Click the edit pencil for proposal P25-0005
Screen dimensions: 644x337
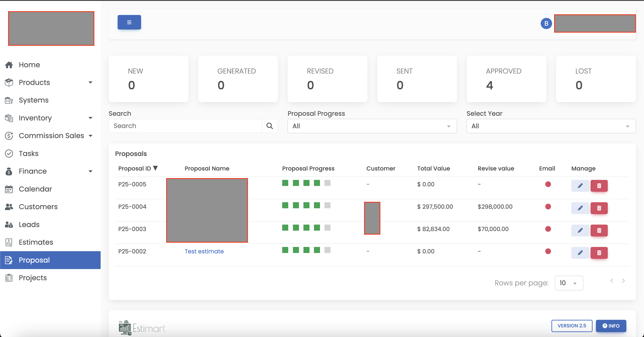(x=580, y=186)
